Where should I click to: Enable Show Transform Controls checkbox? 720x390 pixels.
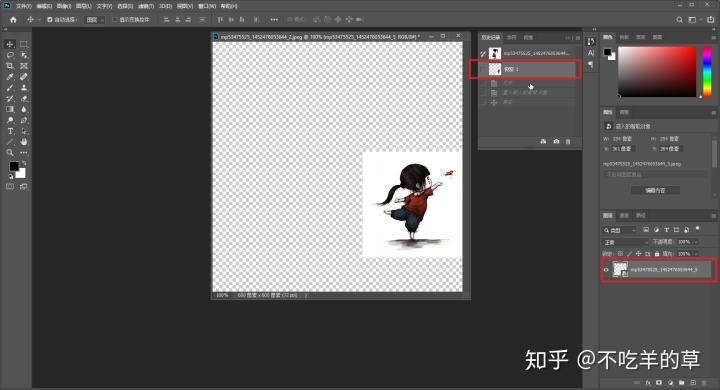click(115, 20)
